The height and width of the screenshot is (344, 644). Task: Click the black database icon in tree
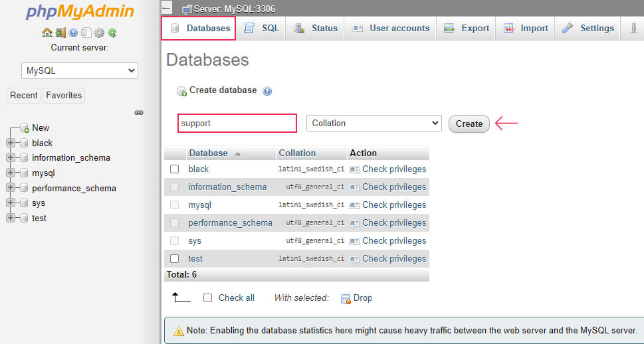coord(24,143)
